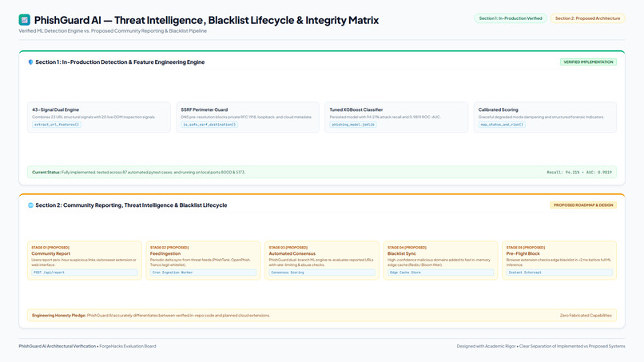Select the Section 2: Proposed Architecture pill

pyautogui.click(x=588, y=18)
